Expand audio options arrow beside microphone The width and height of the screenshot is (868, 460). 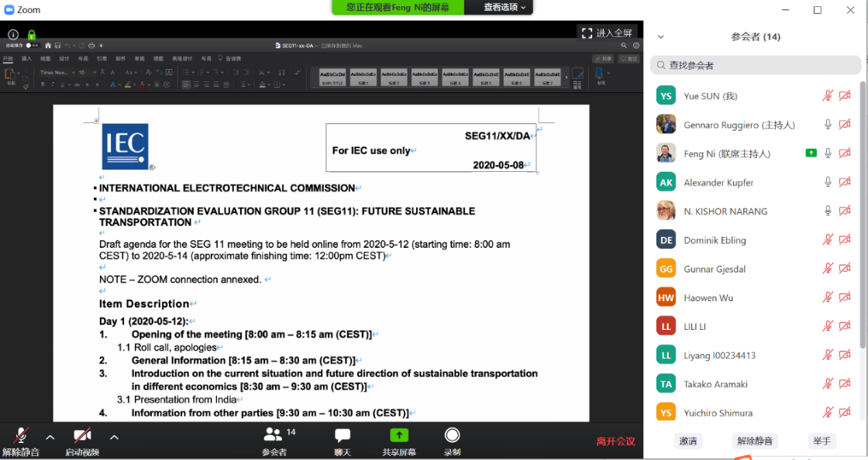click(50, 437)
